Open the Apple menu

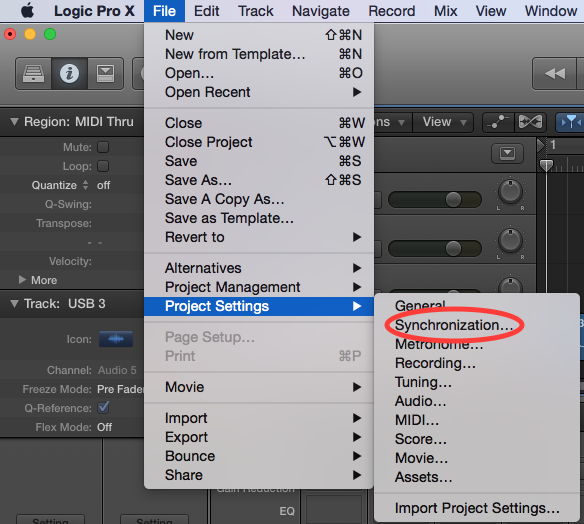tap(27, 11)
